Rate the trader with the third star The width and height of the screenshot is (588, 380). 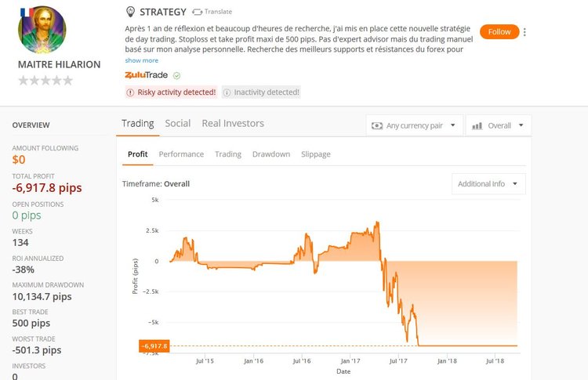click(45, 80)
